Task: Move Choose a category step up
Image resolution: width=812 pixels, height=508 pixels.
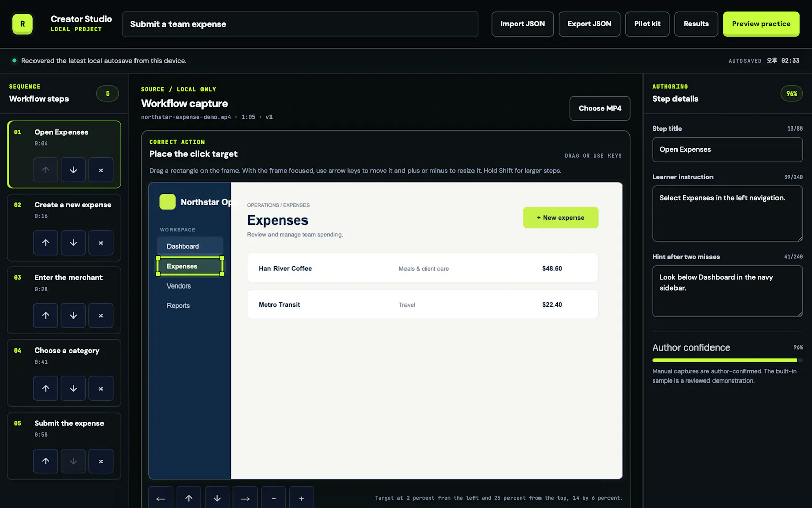Action: [x=46, y=388]
